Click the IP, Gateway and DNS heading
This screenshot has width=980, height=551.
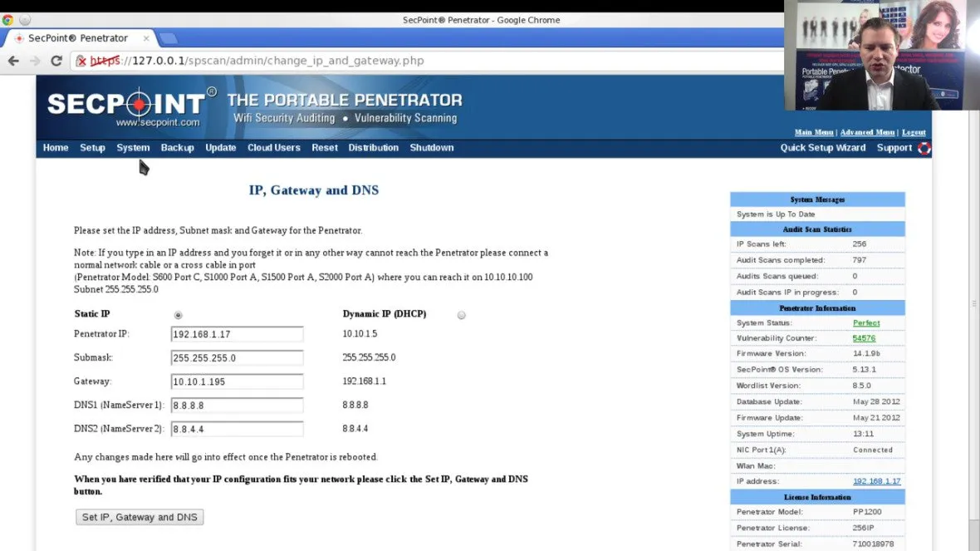[x=314, y=190]
